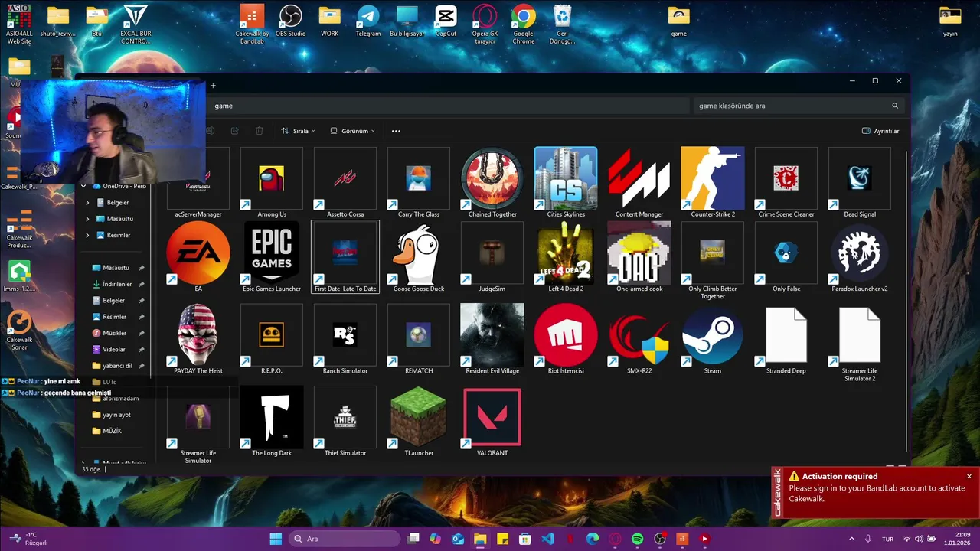Select the REMATCH shortcut
This screenshot has width=980, height=551.
coord(419,335)
